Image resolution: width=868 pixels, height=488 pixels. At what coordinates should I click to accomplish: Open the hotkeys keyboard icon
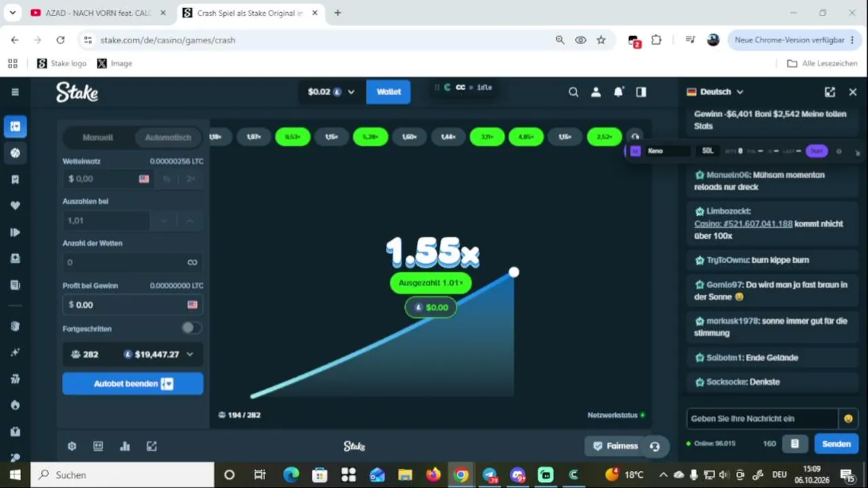click(98, 446)
